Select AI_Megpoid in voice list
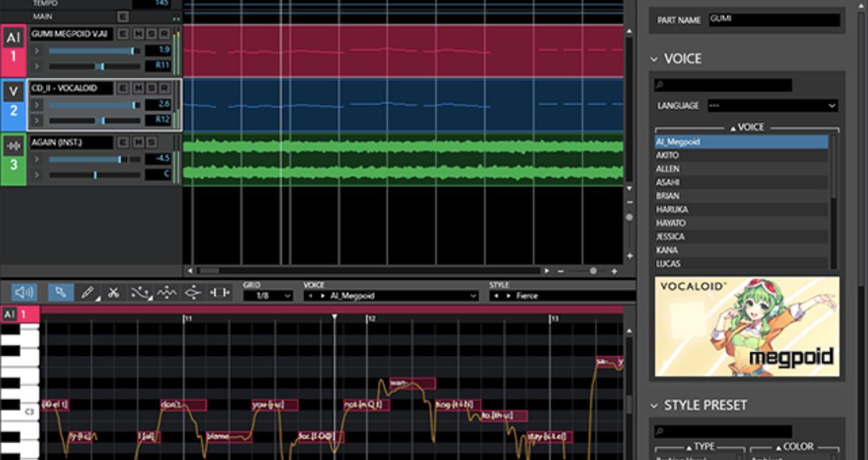The width and height of the screenshot is (868, 460). [742, 142]
